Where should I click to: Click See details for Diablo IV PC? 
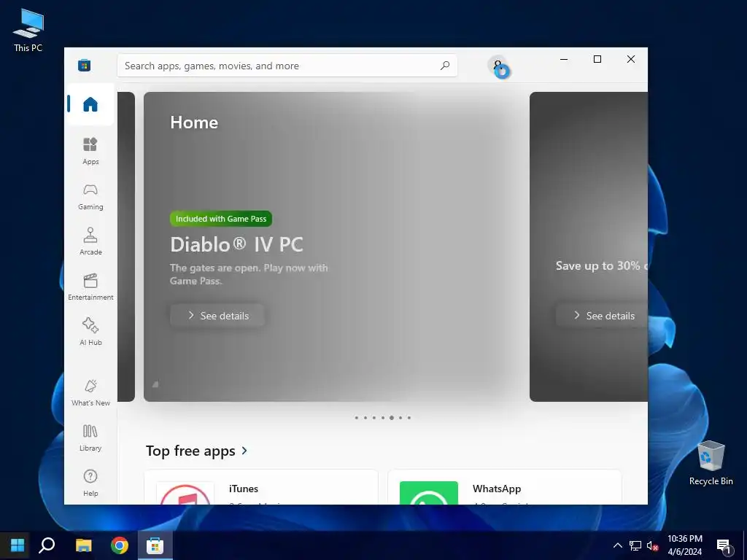(x=217, y=316)
